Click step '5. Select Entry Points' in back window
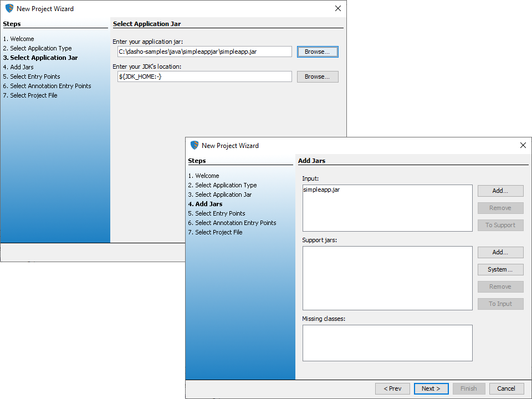The image size is (532, 399). pyautogui.click(x=32, y=76)
